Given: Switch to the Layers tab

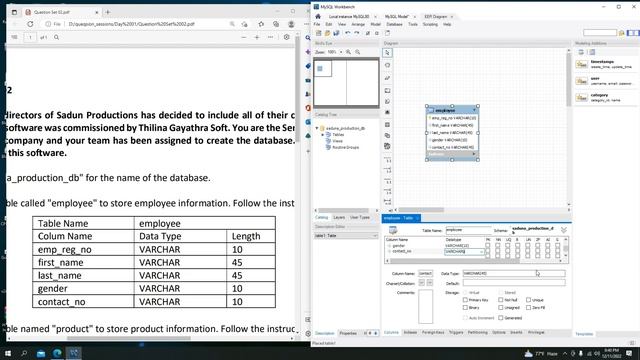Looking at the screenshot, I should pos(339,218).
